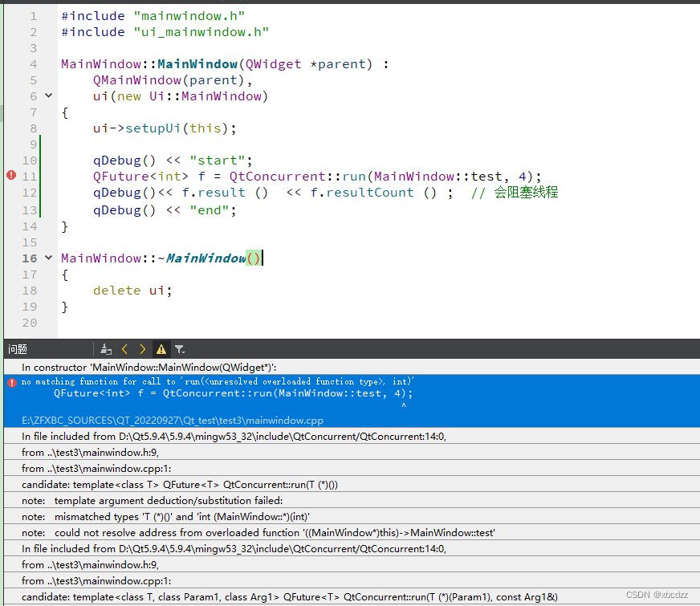Screen dimensions: 700x606
Task: Clear all issues with the broom icon
Action: [x=106, y=349]
